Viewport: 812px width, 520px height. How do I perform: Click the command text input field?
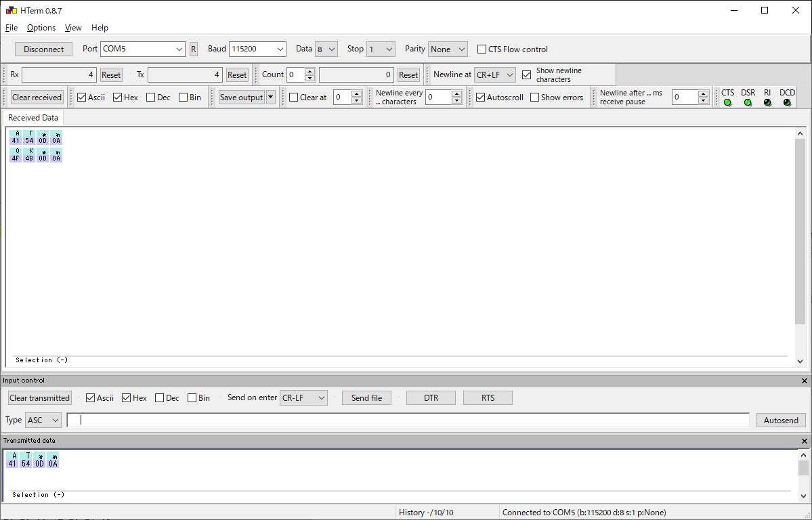pyautogui.click(x=408, y=420)
